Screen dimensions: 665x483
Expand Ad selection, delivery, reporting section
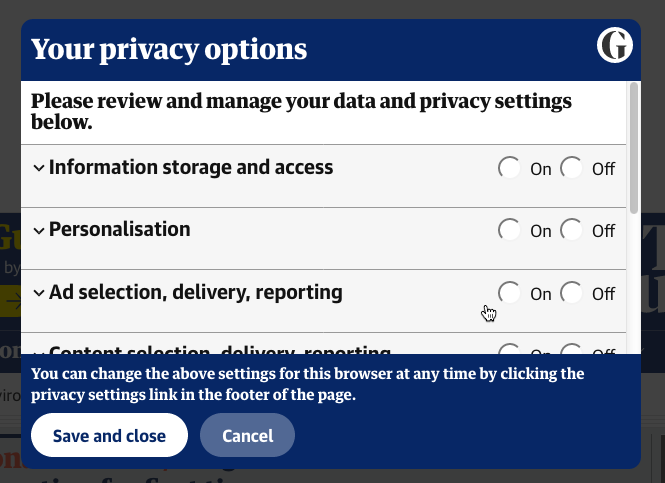click(39, 294)
